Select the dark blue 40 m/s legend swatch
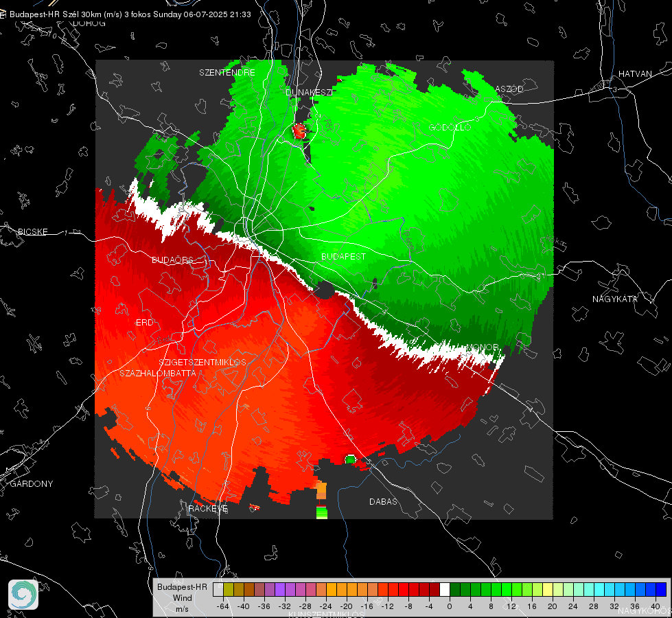This screenshot has width=672, height=618. tap(661, 589)
